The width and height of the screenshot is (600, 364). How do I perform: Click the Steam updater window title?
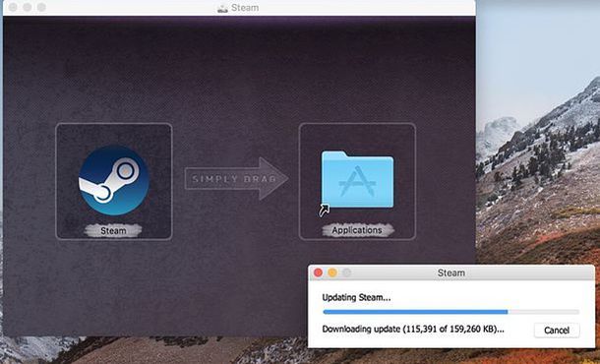pyautogui.click(x=451, y=273)
